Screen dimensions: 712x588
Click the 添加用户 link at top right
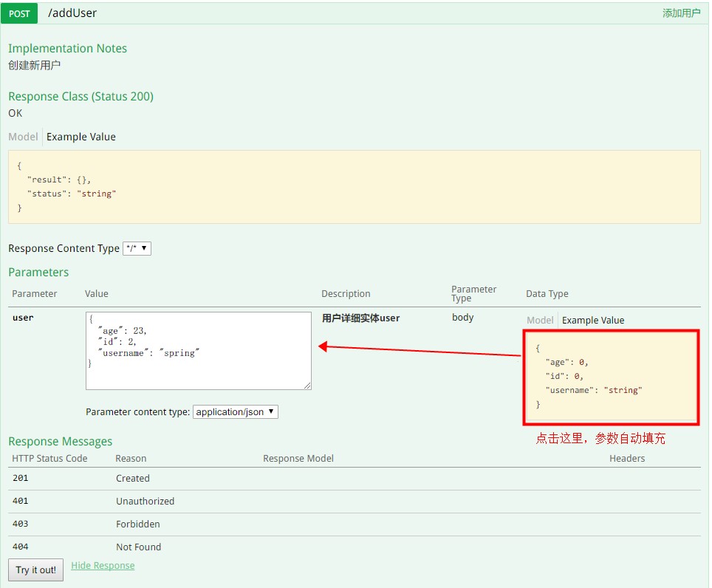(x=682, y=13)
